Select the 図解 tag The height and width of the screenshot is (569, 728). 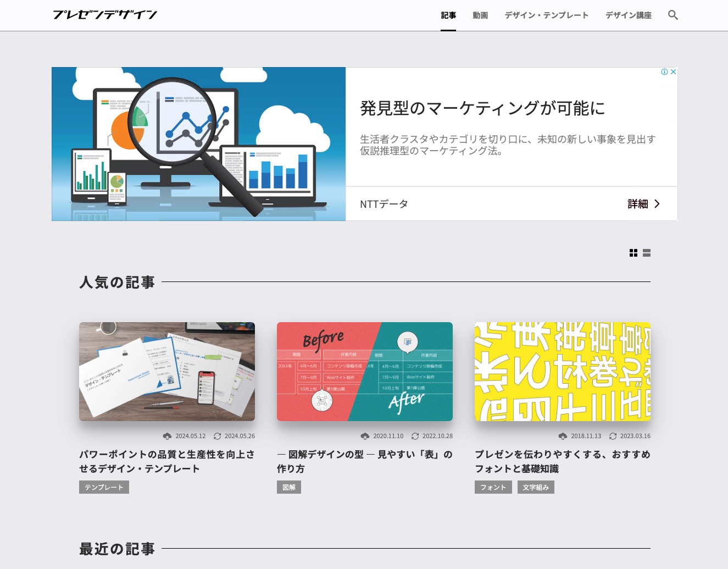[x=289, y=487]
